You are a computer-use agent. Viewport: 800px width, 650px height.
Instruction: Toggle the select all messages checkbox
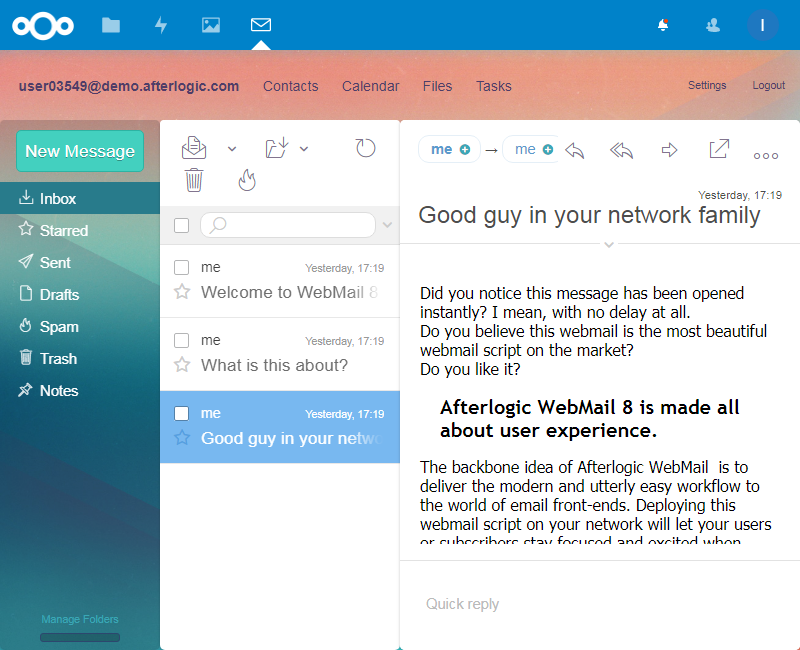coord(182,225)
